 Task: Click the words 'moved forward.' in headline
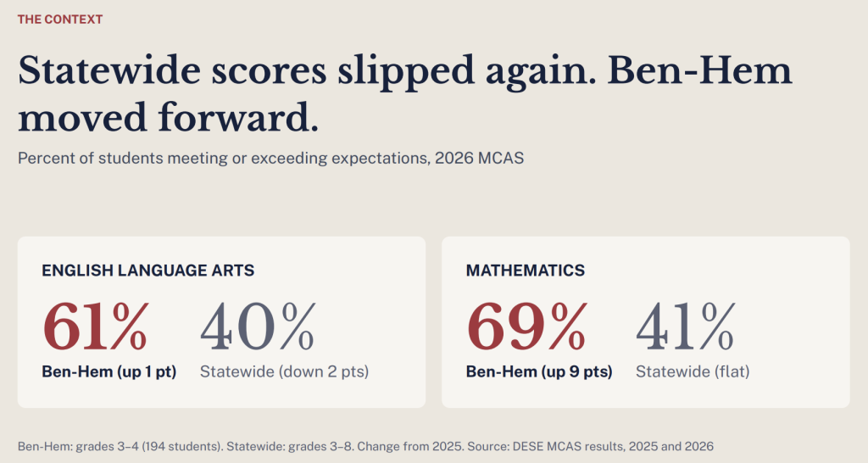click(169, 118)
